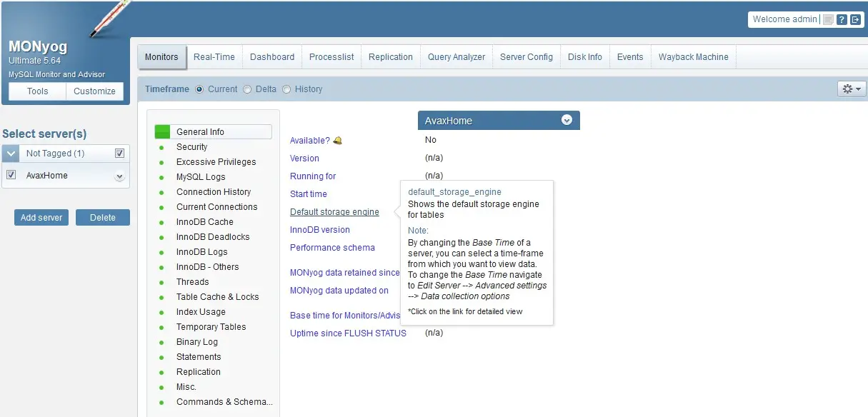Click the Customize button
This screenshot has height=417, width=868.
point(94,91)
